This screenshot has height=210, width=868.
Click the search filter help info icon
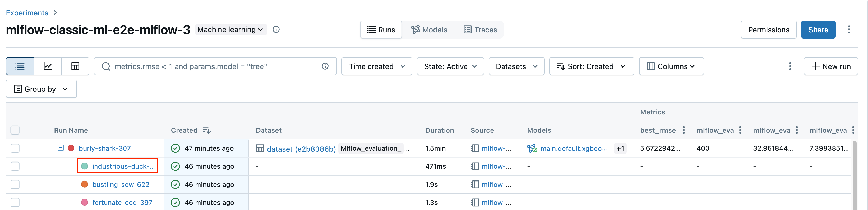(325, 66)
